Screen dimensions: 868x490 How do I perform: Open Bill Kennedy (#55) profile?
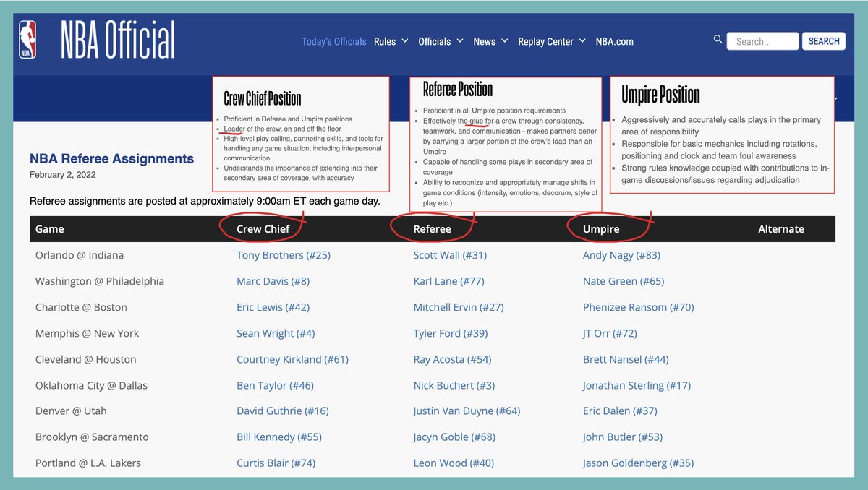coord(279,437)
